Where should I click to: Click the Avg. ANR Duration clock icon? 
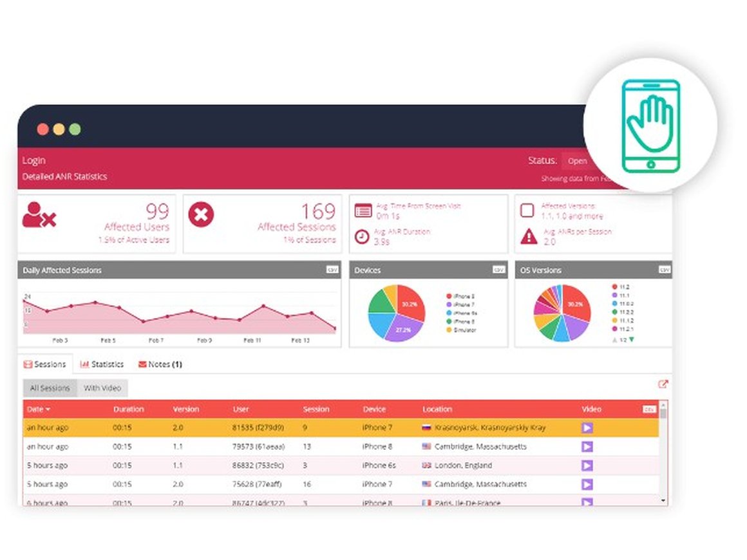tap(363, 237)
